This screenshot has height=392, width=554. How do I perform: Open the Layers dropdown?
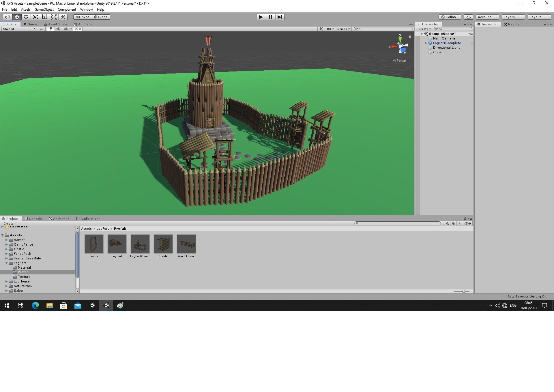(512, 17)
